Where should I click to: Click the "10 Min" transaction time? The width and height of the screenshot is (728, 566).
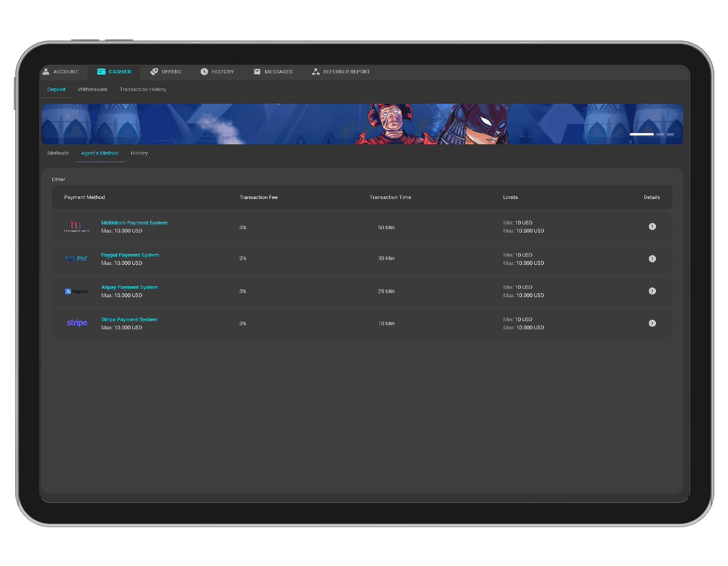386,323
